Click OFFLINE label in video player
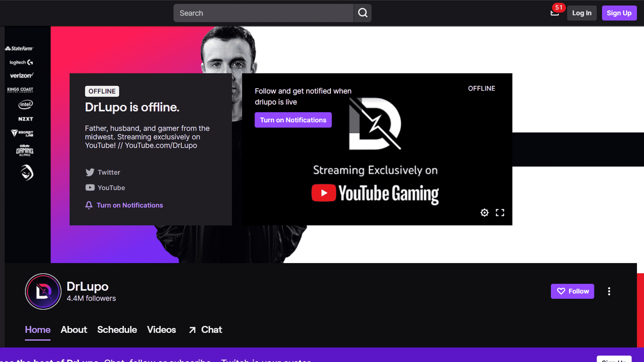The height and width of the screenshot is (362, 644). click(482, 88)
